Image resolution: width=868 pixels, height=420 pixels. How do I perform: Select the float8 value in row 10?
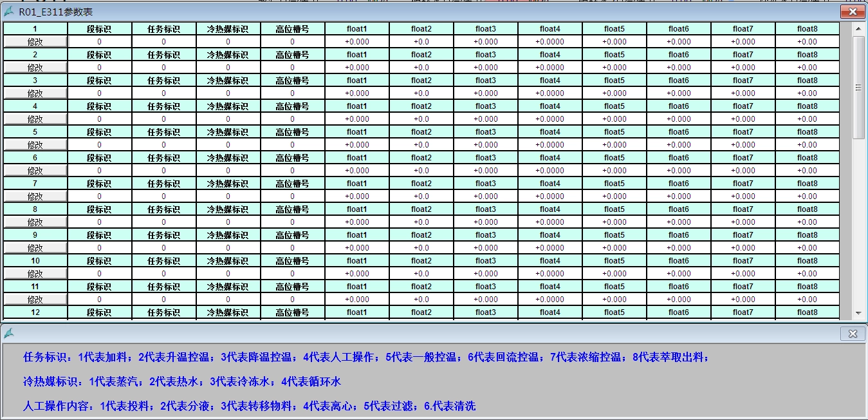coord(808,274)
